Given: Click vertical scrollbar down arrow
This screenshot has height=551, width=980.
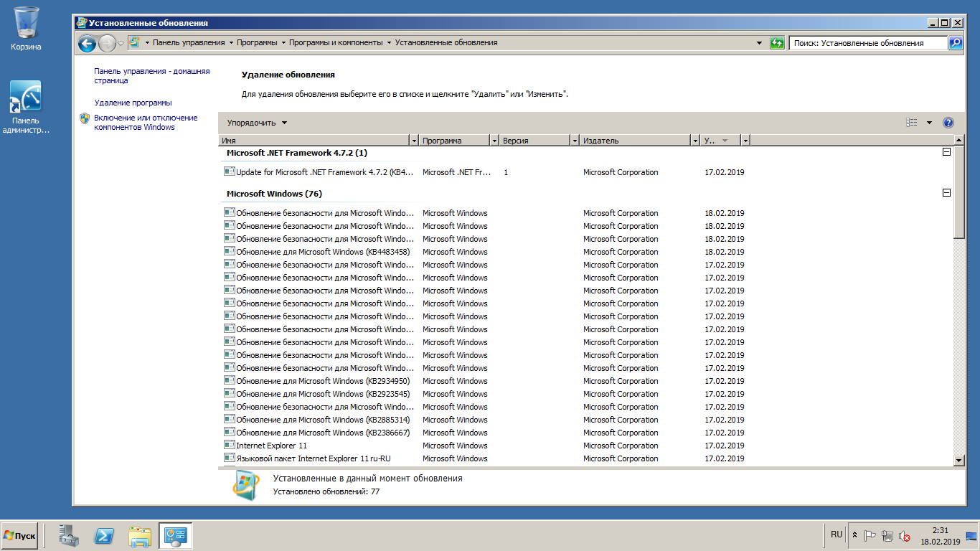Looking at the screenshot, I should pyautogui.click(x=959, y=460).
